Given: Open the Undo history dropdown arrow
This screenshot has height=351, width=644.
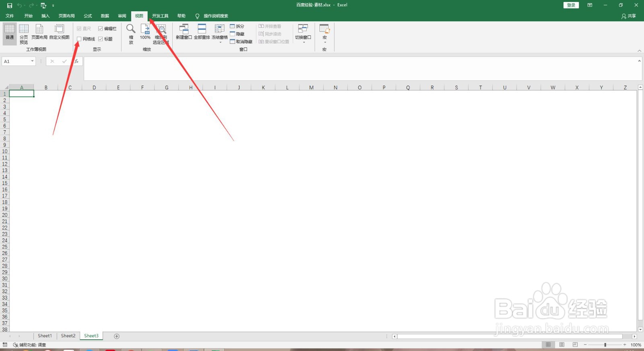Looking at the screenshot, I should (25, 6).
